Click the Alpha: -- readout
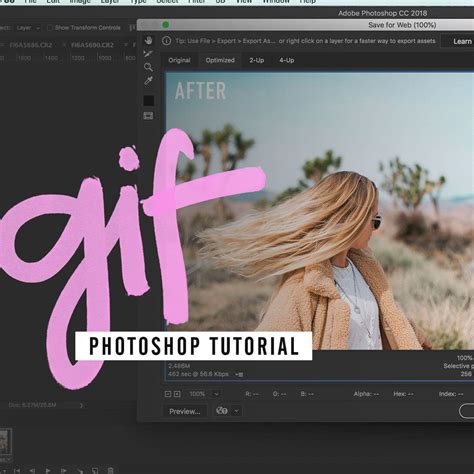The height and width of the screenshot is (474, 474). pos(366,394)
